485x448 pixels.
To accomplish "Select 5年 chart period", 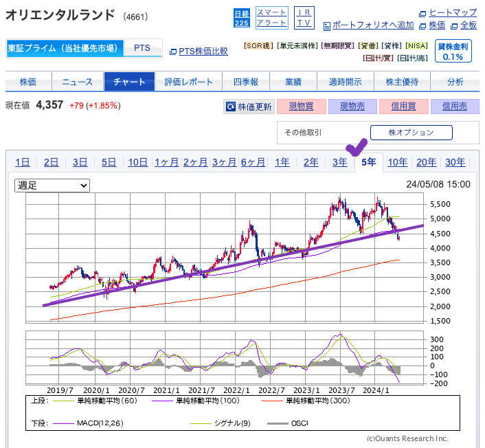I will 369,162.
